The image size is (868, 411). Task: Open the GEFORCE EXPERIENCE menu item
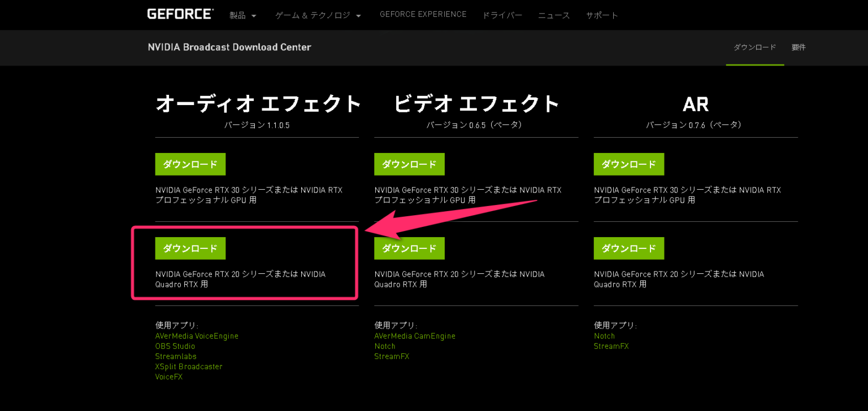[423, 15]
